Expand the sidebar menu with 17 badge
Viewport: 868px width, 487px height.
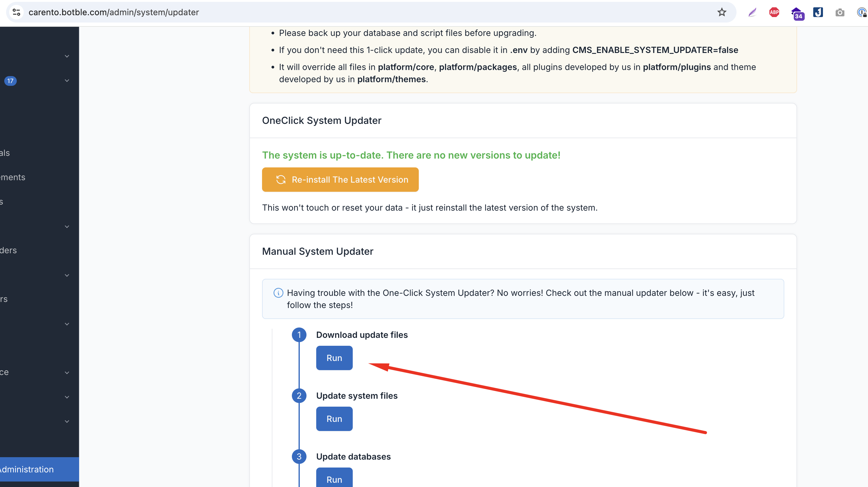point(67,81)
